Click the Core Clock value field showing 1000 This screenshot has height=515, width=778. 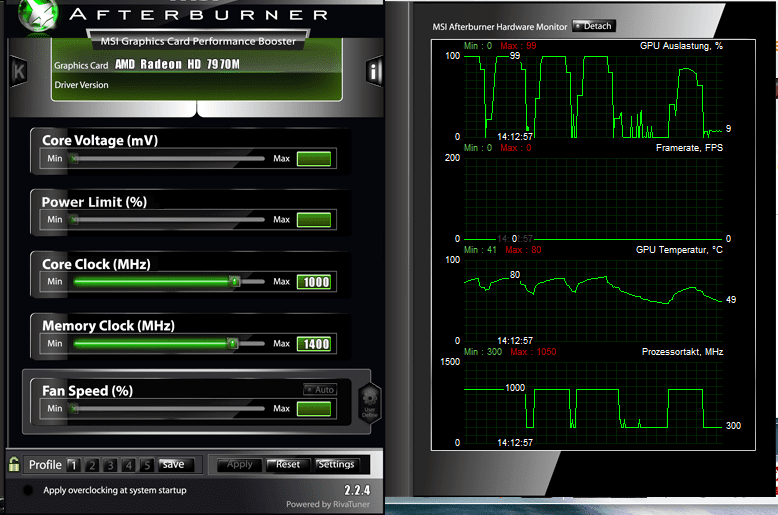[x=314, y=282]
